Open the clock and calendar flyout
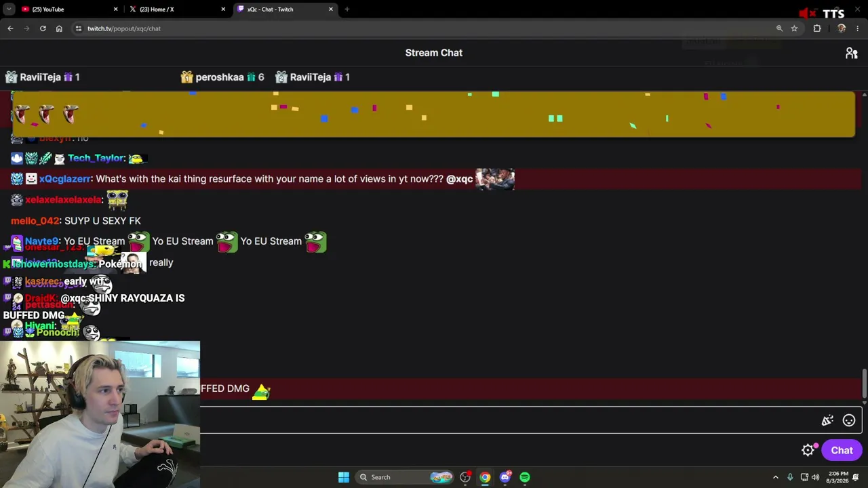 [x=838, y=477]
